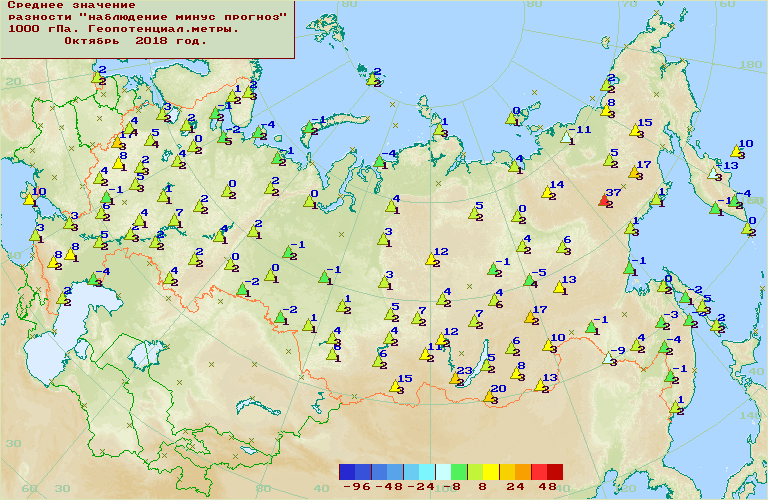This screenshot has width=768, height=500.
Task: Click the orange legend swatch right of 24
Action: (523, 472)
